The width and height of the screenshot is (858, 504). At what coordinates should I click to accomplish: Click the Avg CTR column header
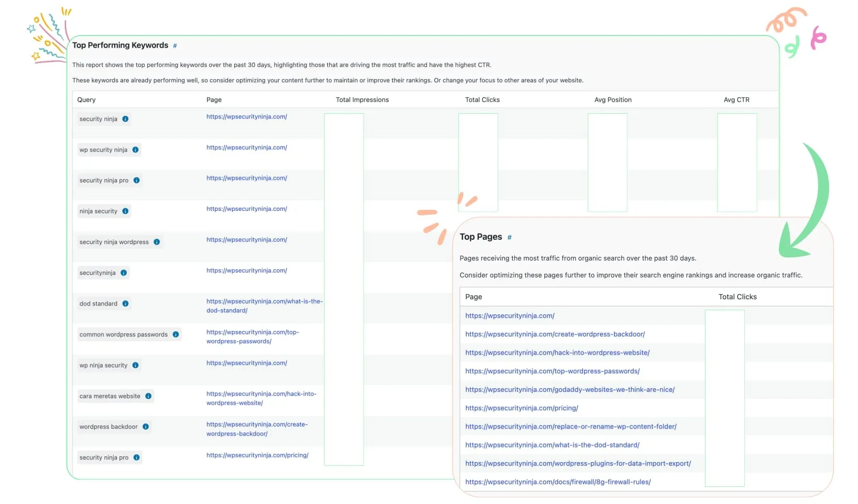coord(736,100)
